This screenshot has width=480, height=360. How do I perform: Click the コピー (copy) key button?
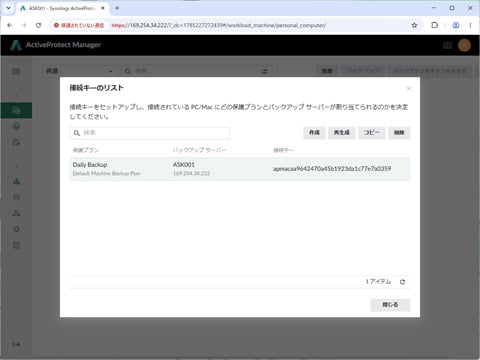tap(372, 133)
